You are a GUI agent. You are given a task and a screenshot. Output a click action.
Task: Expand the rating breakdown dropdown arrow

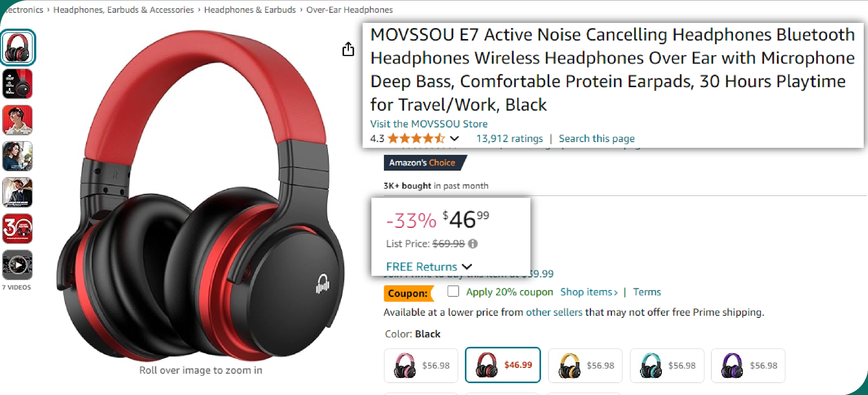[x=455, y=139]
